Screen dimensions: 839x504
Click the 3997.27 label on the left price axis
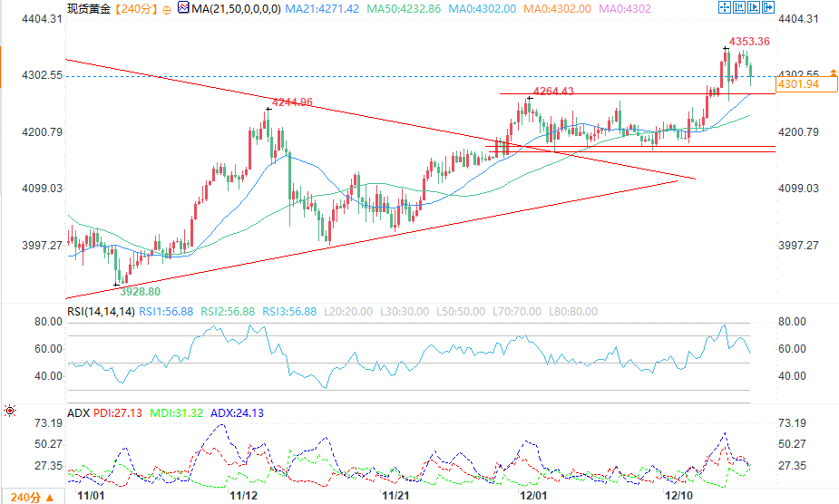point(42,245)
